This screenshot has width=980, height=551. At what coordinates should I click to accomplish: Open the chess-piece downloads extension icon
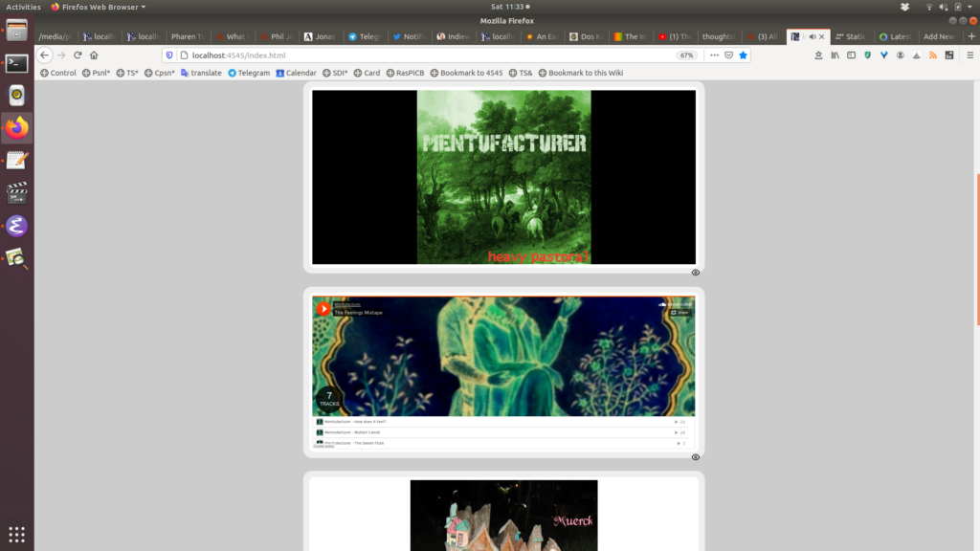point(818,55)
